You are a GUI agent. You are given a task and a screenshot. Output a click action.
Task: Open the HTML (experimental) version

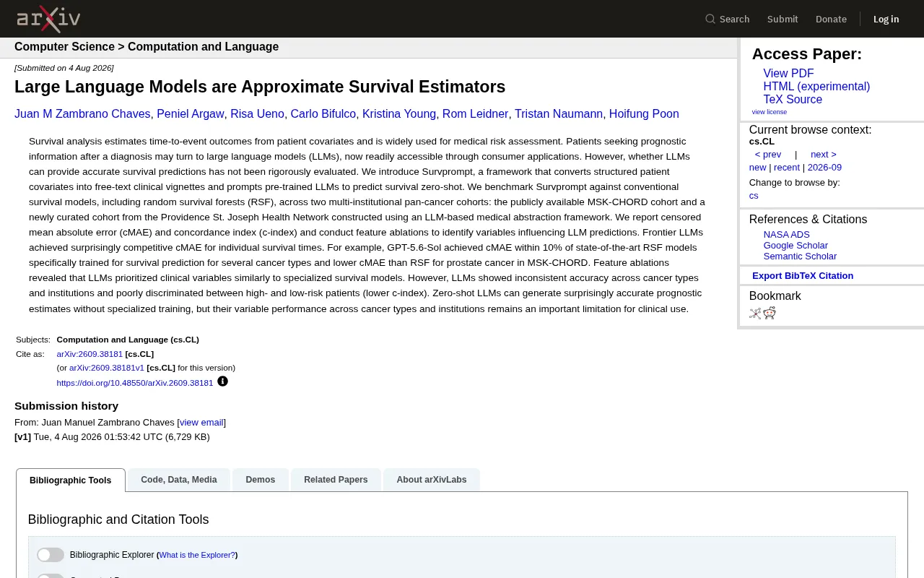pyautogui.click(x=816, y=87)
